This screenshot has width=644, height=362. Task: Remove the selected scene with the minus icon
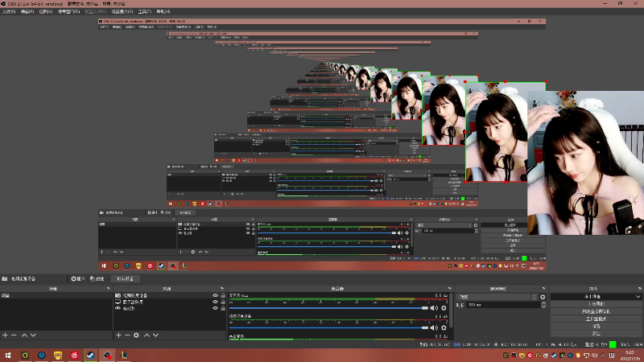click(x=14, y=335)
